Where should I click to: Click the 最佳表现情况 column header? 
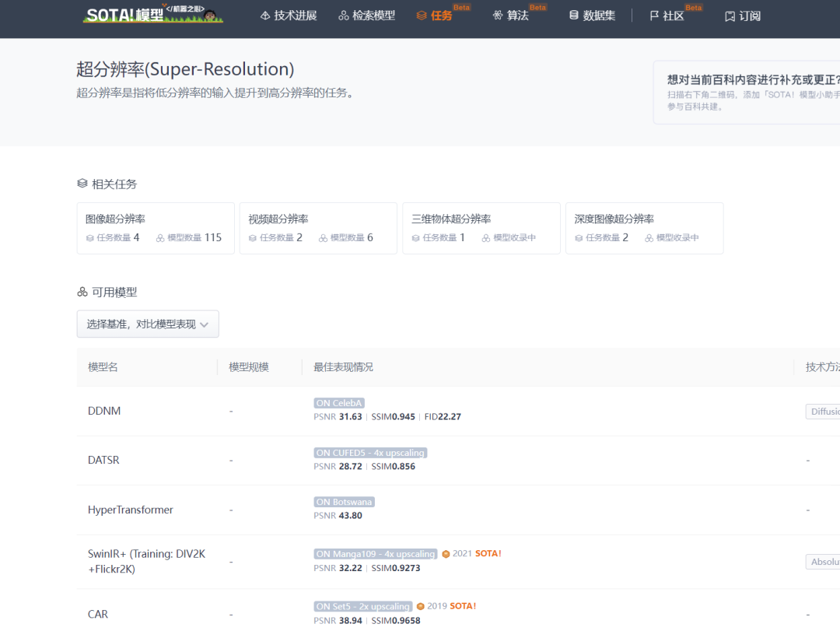point(343,367)
